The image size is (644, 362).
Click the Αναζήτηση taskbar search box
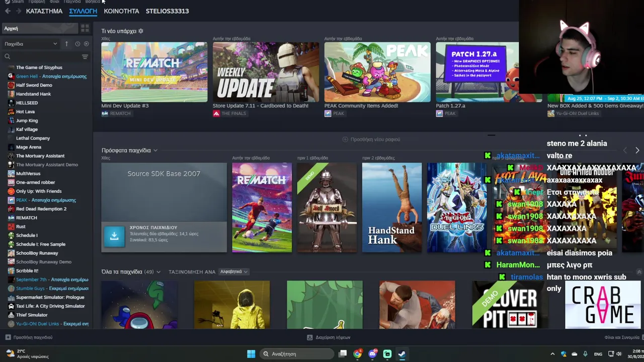[297, 354]
